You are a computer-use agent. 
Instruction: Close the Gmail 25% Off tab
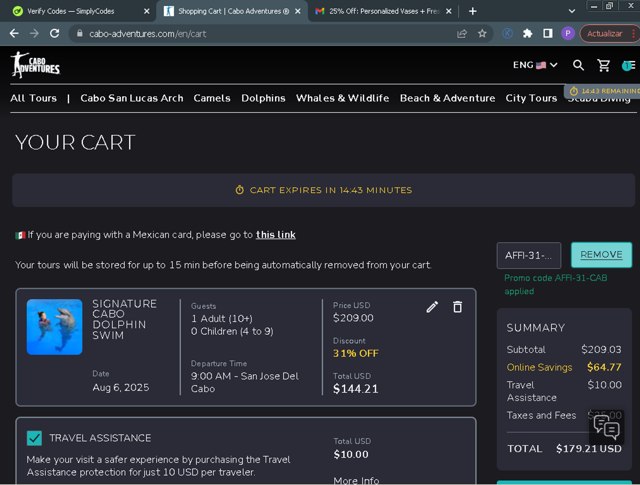pos(449,11)
